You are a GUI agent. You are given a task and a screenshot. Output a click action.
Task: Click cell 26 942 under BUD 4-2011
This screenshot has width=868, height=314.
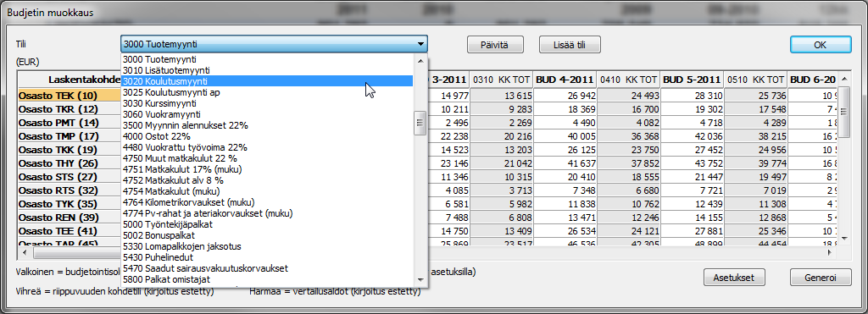click(x=565, y=95)
